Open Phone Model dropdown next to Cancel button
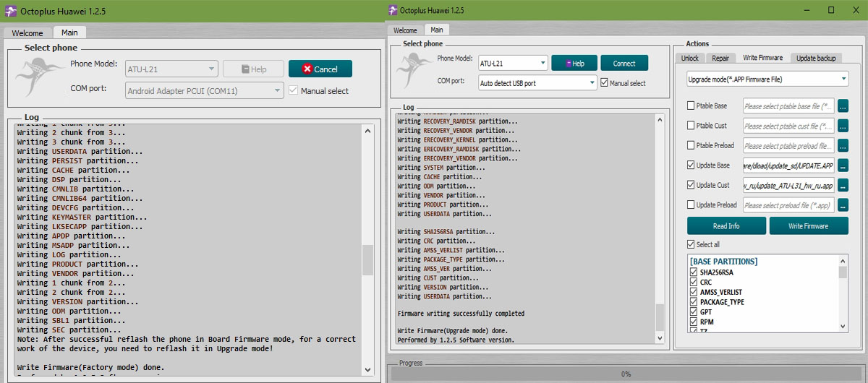Screen dimensions: 868x383 pos(171,69)
